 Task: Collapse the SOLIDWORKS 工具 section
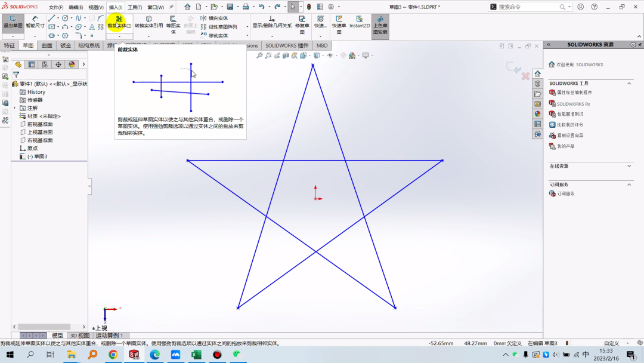tap(629, 84)
